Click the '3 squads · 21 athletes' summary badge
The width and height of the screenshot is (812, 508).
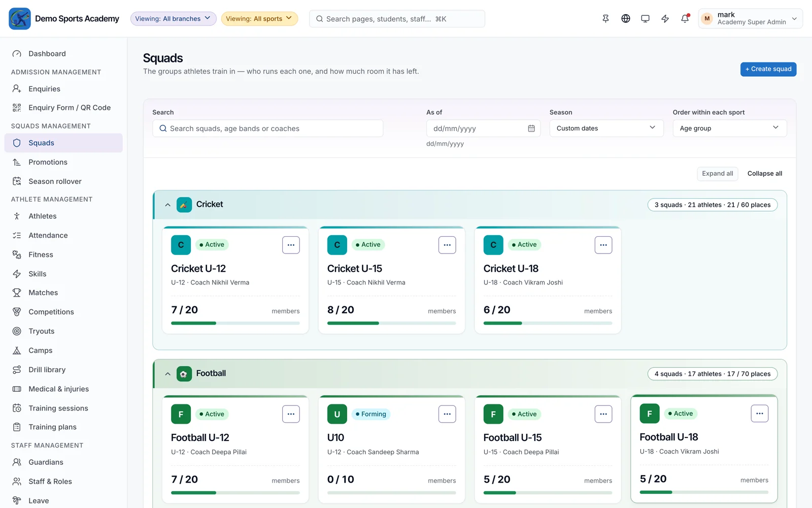pos(713,205)
